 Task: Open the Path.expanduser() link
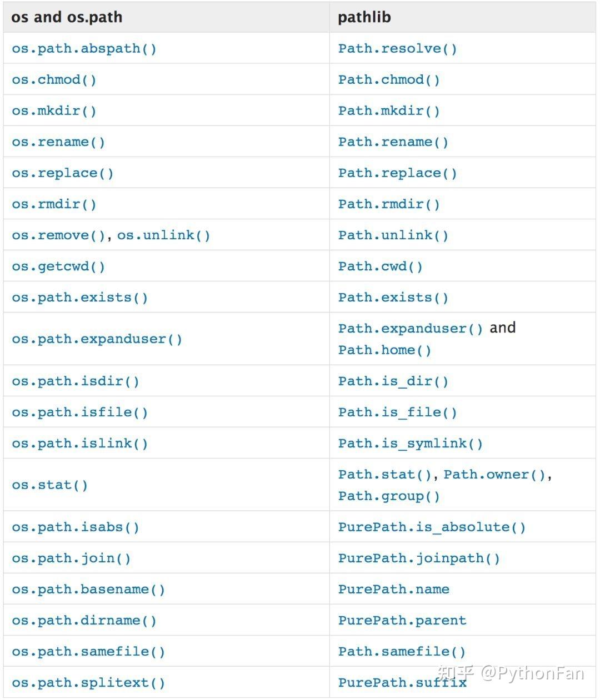(x=411, y=328)
